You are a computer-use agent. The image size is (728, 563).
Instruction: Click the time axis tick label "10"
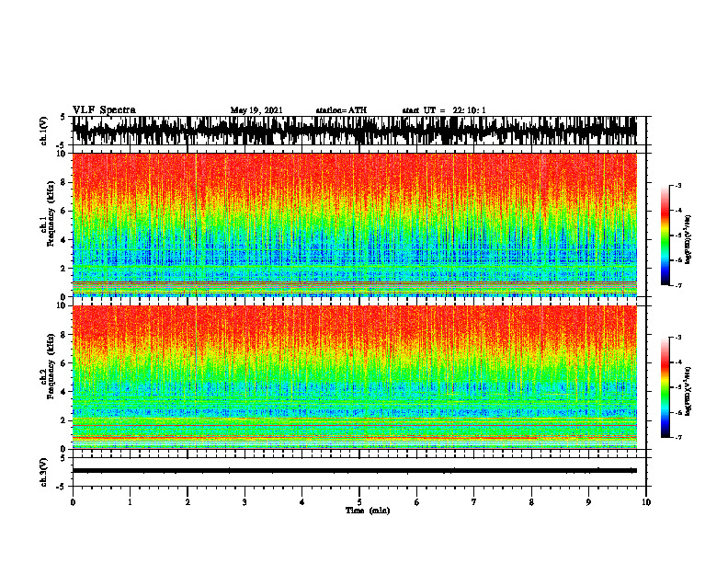point(646,502)
